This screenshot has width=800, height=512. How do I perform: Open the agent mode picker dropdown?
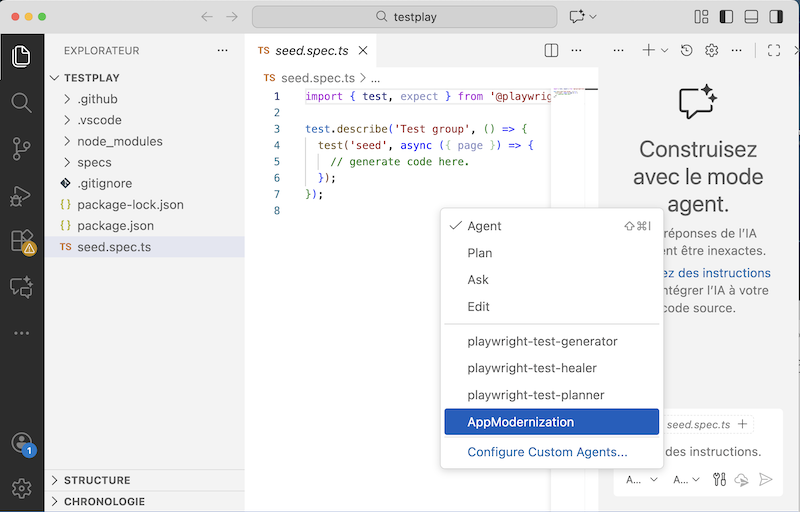(642, 479)
